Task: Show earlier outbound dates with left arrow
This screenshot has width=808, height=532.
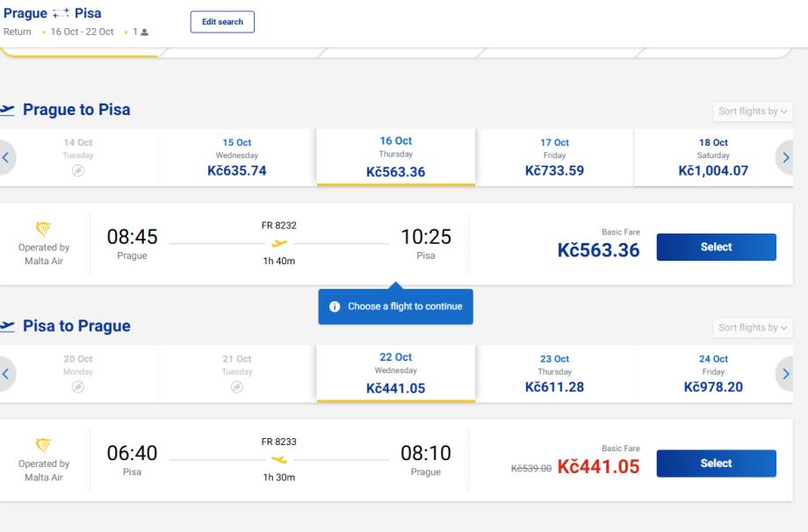Action: click(x=6, y=158)
